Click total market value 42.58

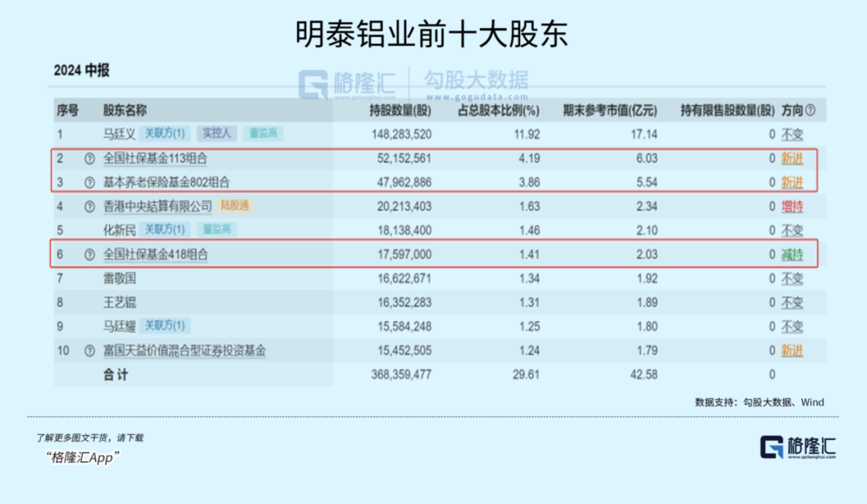[x=644, y=375]
